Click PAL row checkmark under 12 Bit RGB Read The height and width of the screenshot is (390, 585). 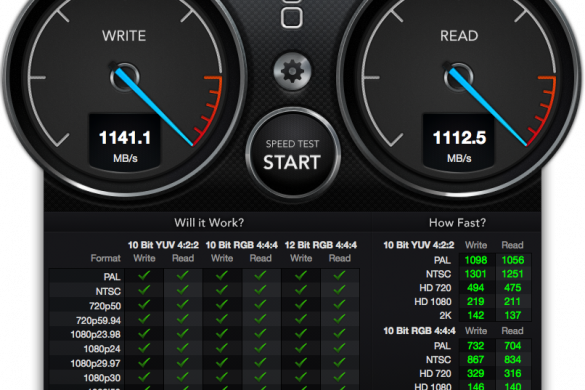(x=339, y=276)
